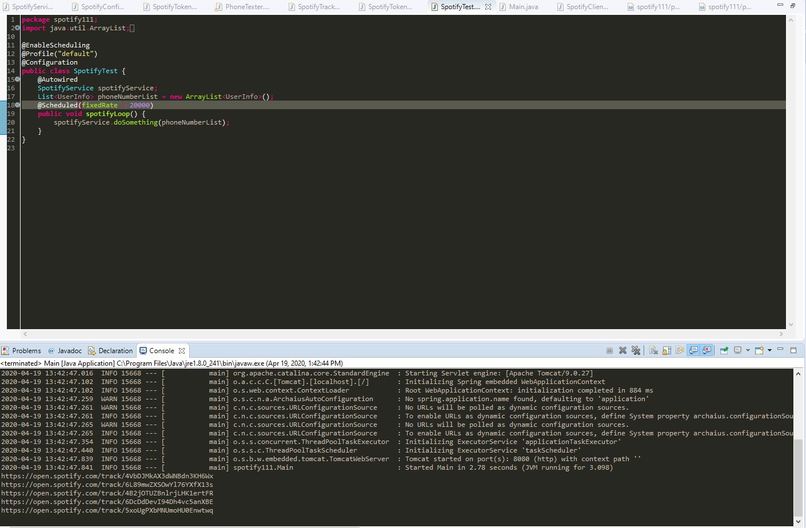Viewport: 806px width, 528px height.
Task: Click 'package spotify111' on line 1
Action: tap(59, 20)
